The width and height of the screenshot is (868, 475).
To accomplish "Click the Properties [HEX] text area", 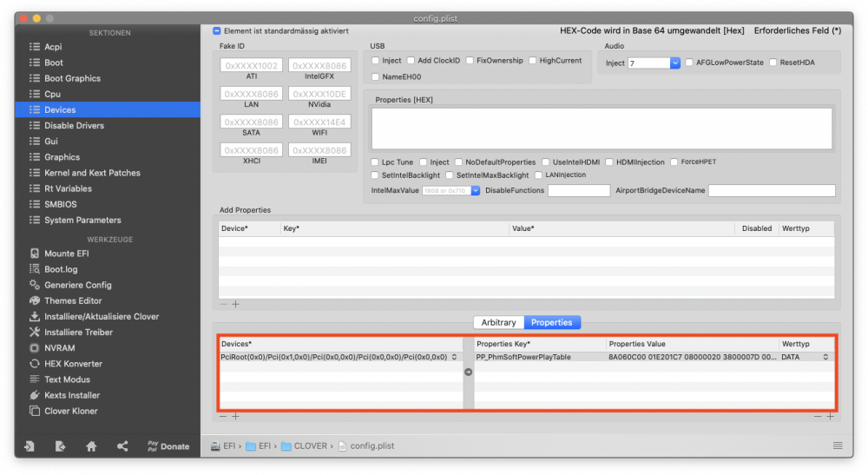I will pos(602,129).
